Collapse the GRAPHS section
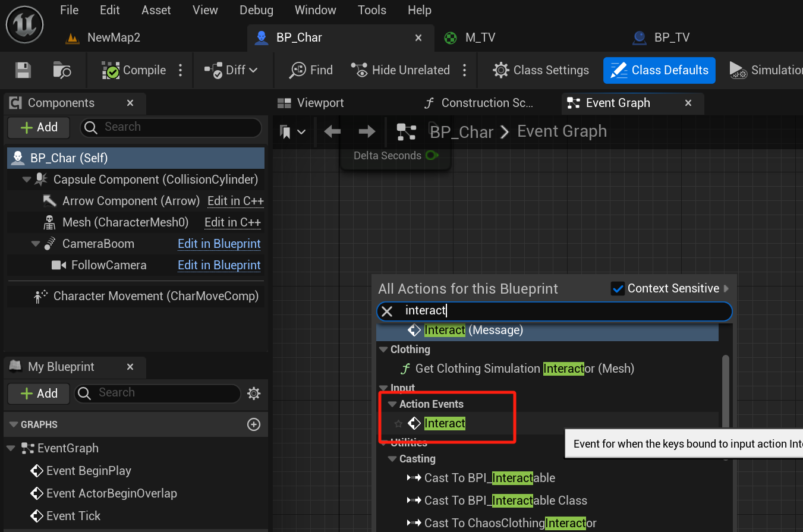This screenshot has width=803, height=532. pyautogui.click(x=13, y=424)
